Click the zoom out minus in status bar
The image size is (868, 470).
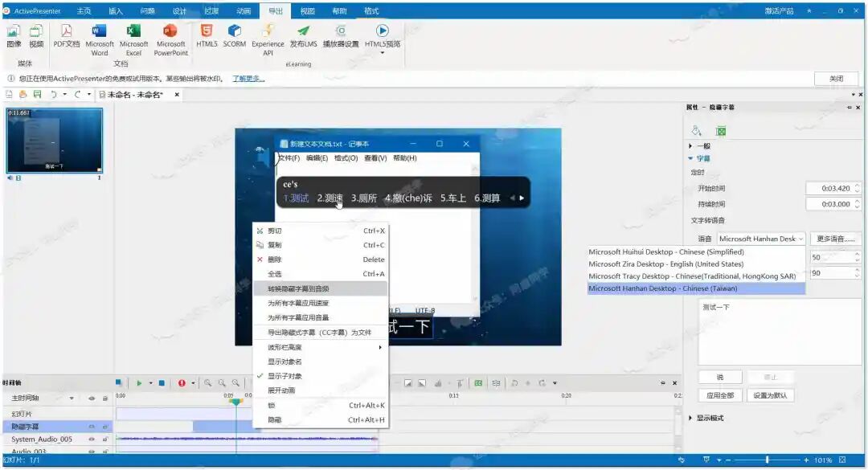[728, 460]
